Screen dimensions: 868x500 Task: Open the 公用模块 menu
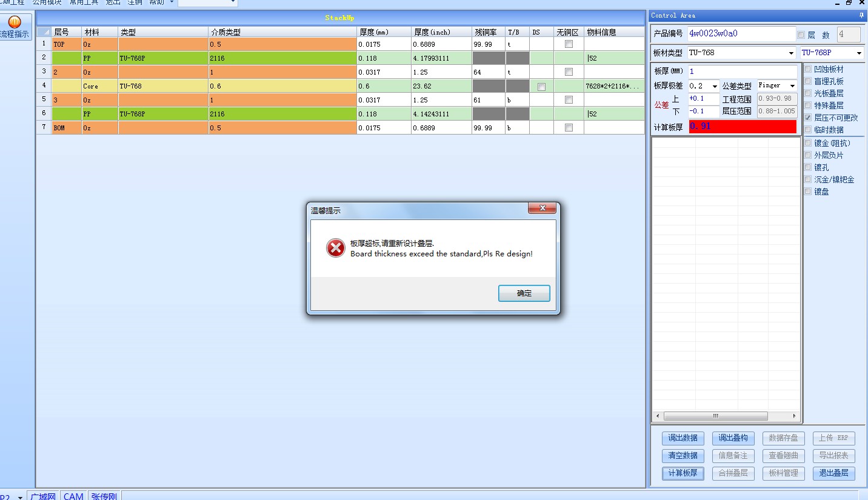(47, 2)
